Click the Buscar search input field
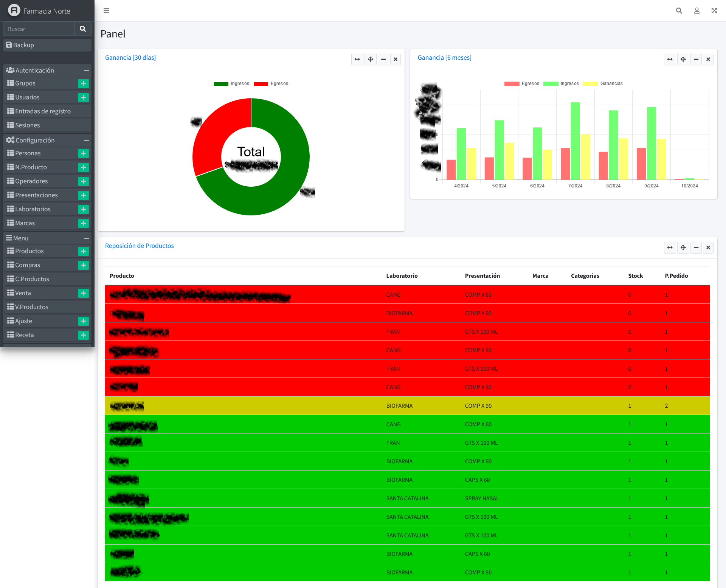Viewport: 726px width, 588px height. (39, 29)
